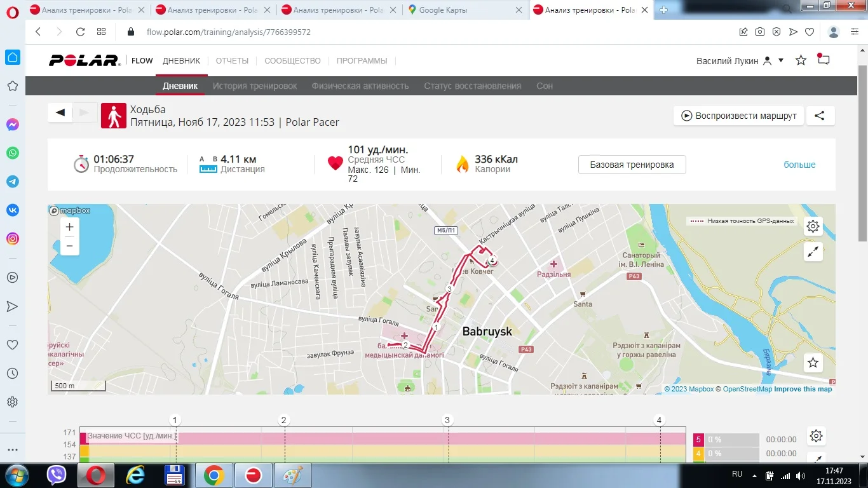Open Opera sidebar home icon

(x=13, y=58)
